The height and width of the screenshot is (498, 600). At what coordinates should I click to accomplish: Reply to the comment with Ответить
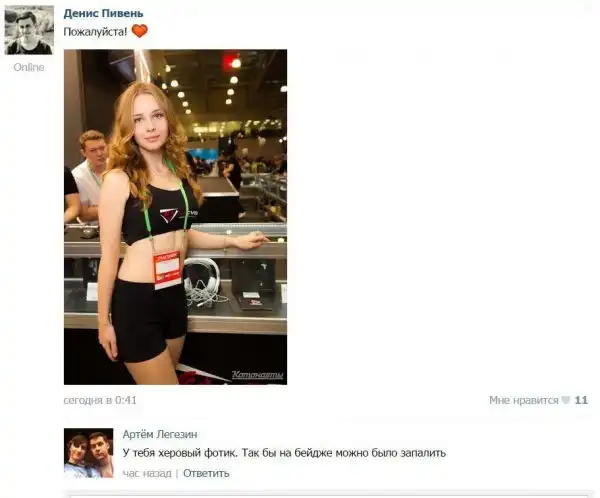[x=206, y=473]
